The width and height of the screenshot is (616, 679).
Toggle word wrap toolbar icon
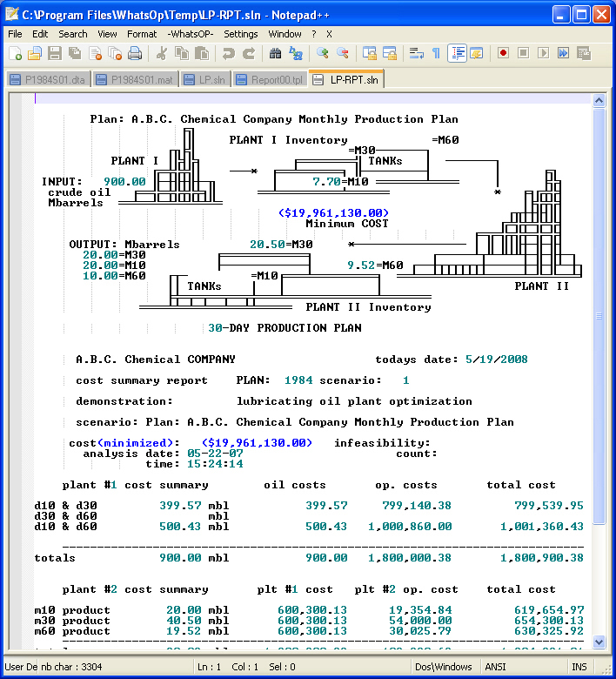tap(417, 54)
